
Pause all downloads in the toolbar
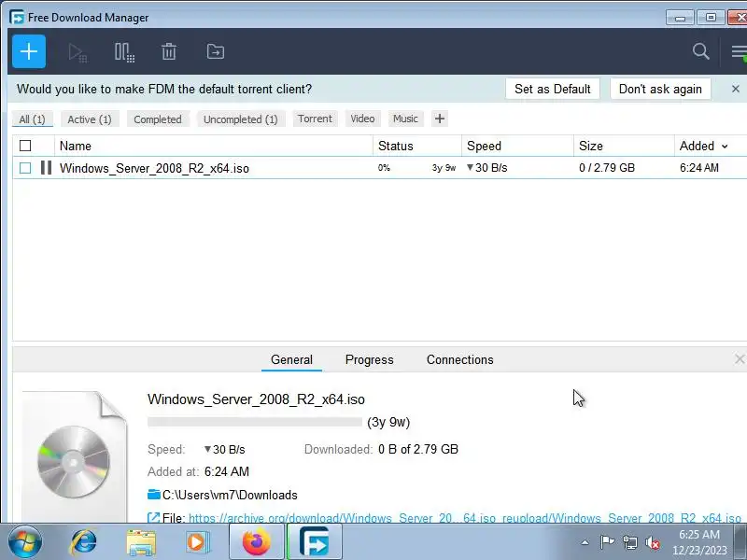124,52
